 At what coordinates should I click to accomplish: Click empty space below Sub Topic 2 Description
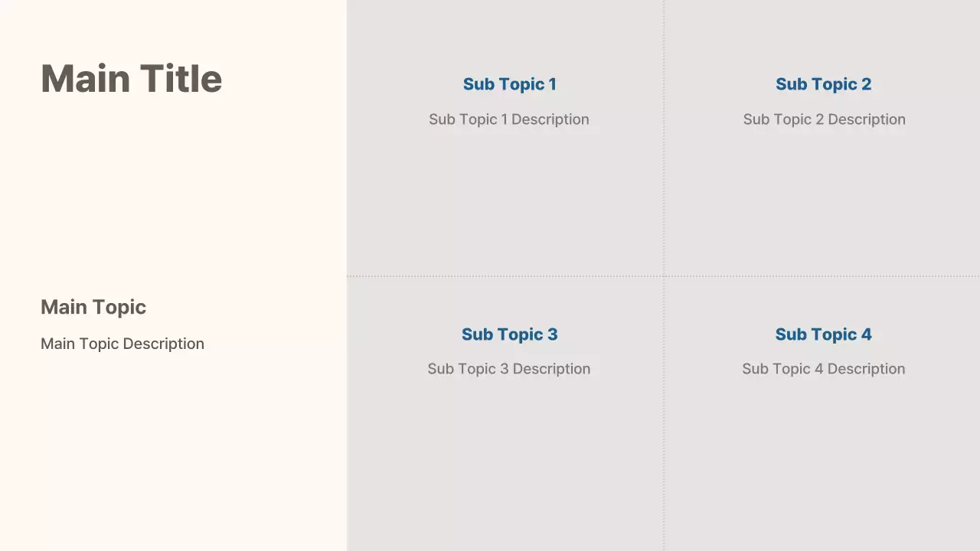[x=822, y=199]
